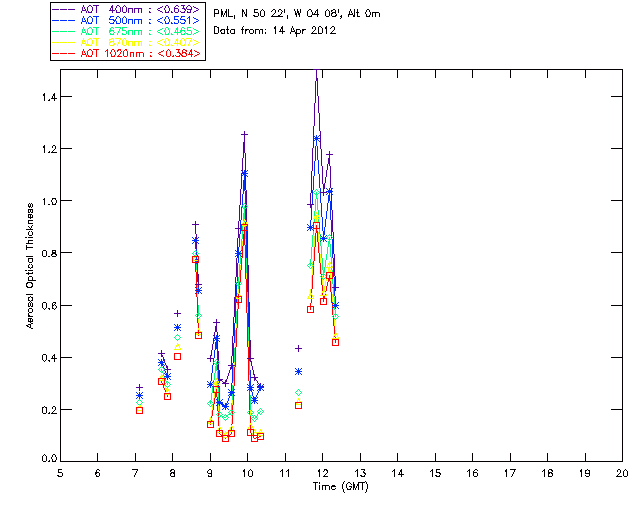Click the 20 x-axis label

[x=622, y=473]
